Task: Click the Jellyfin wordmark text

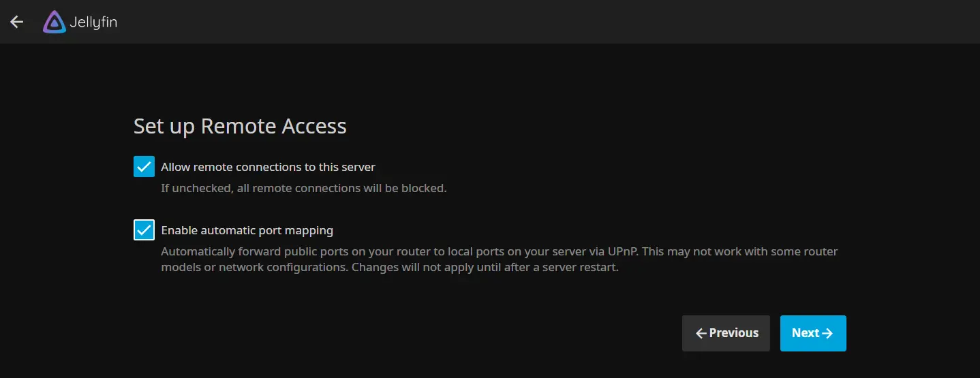Action: [x=93, y=22]
